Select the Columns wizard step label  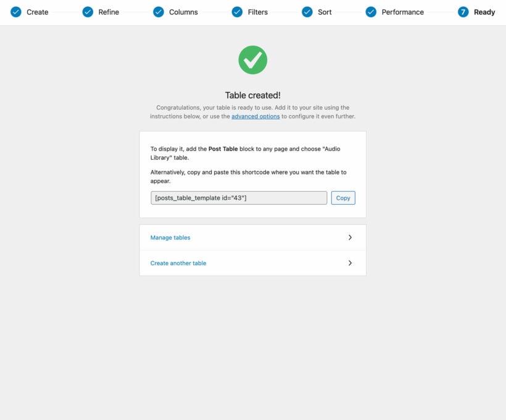(x=183, y=12)
